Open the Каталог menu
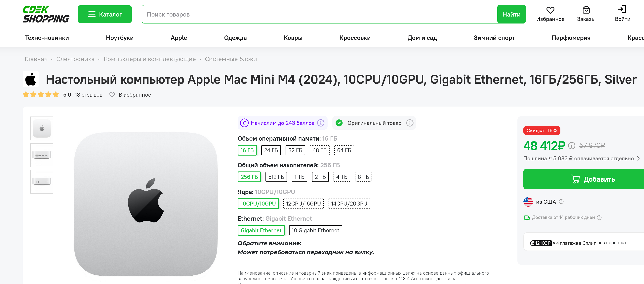Screen dimensions: 644x284 (104, 14)
